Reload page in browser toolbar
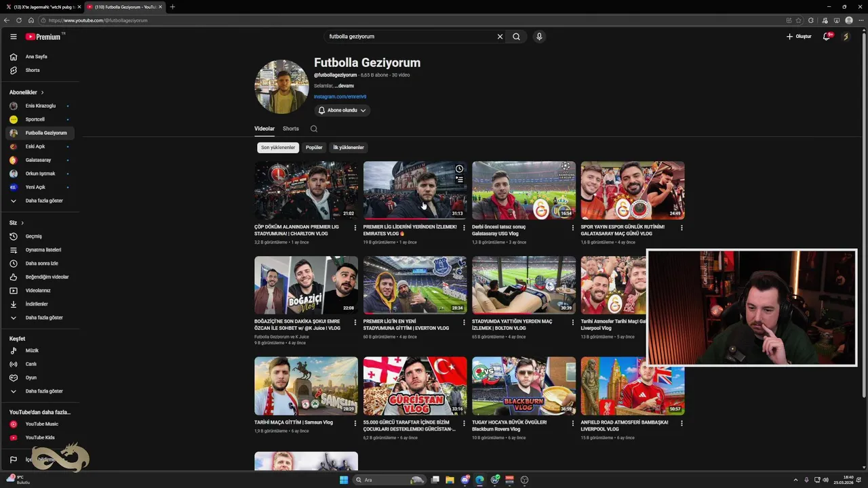 point(19,20)
